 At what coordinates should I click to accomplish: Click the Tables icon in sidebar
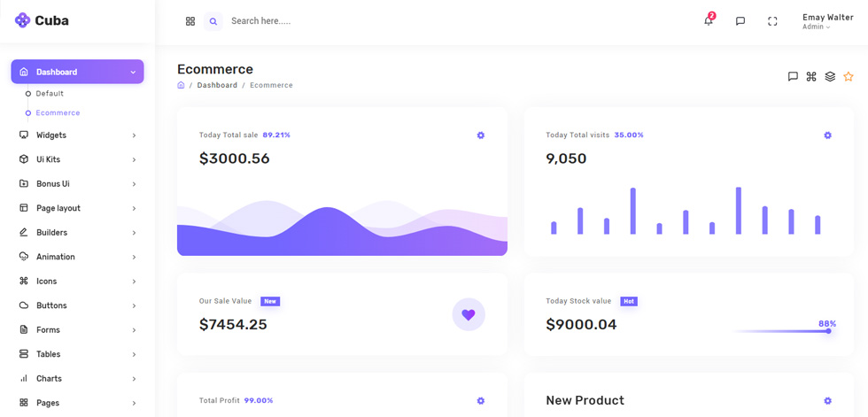coord(23,354)
